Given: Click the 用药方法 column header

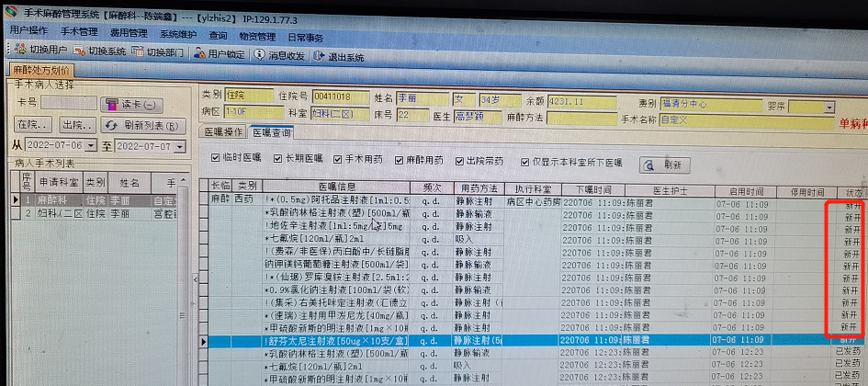Looking at the screenshot, I should [479, 188].
